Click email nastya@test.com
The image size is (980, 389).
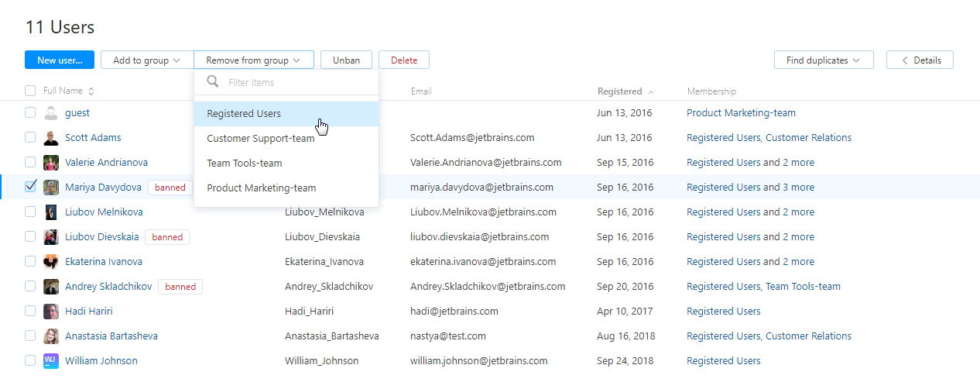448,336
